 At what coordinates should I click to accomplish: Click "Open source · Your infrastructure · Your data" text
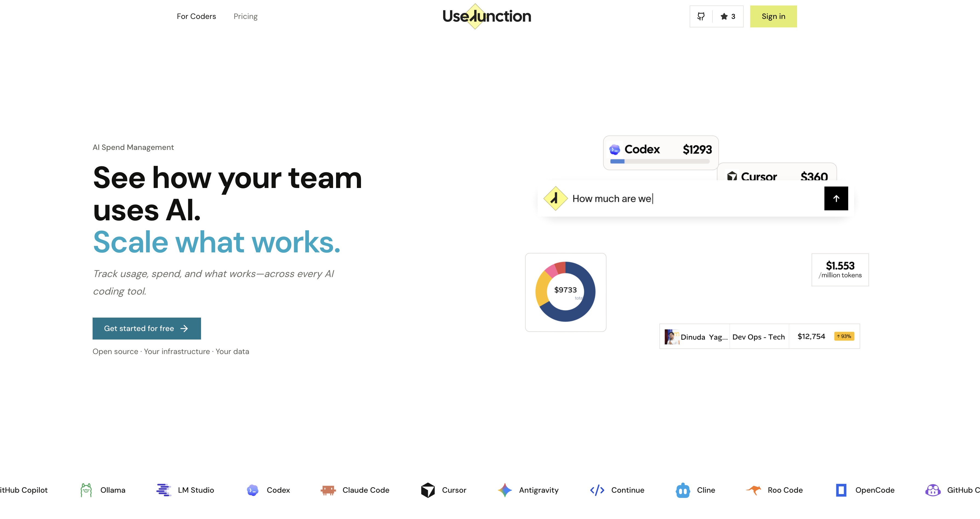[x=171, y=352]
